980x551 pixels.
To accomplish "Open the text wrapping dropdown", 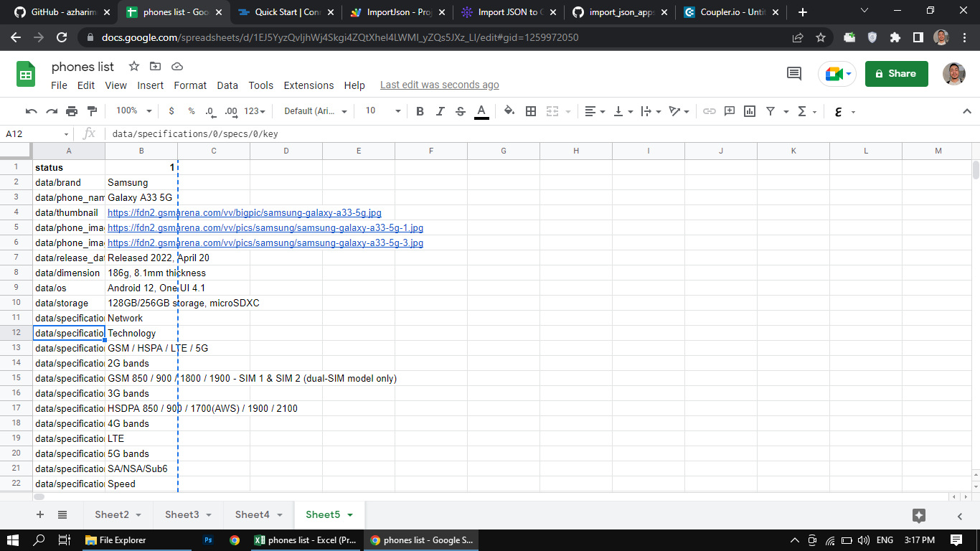I will coord(648,111).
